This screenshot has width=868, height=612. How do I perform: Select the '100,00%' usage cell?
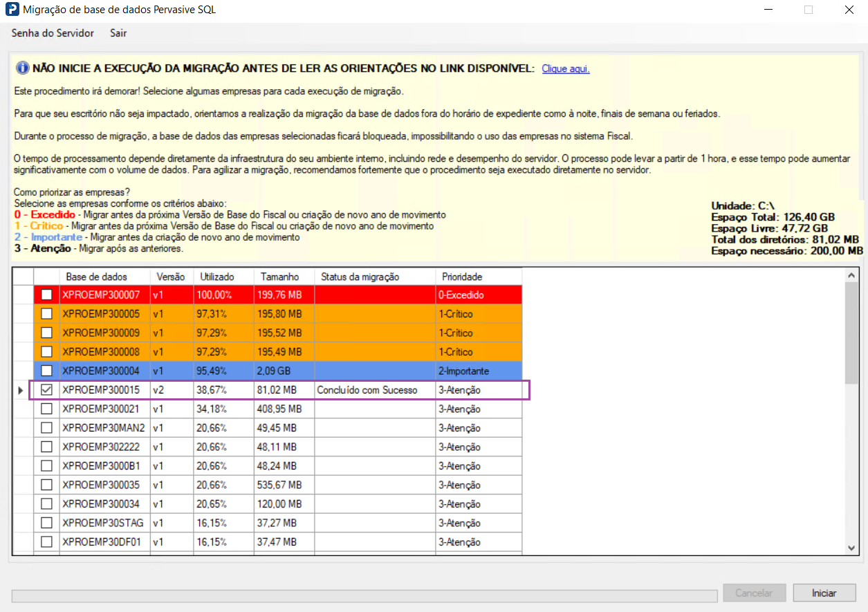223,295
